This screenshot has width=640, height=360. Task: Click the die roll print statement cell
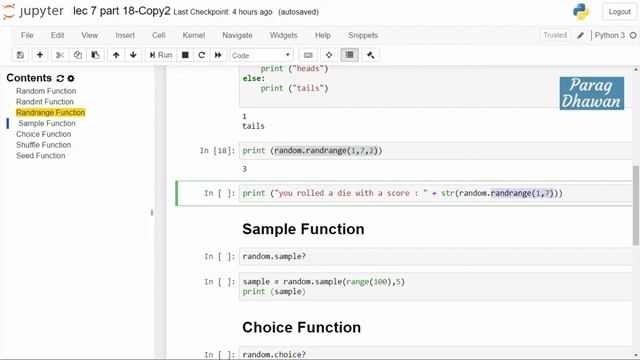pyautogui.click(x=435, y=193)
